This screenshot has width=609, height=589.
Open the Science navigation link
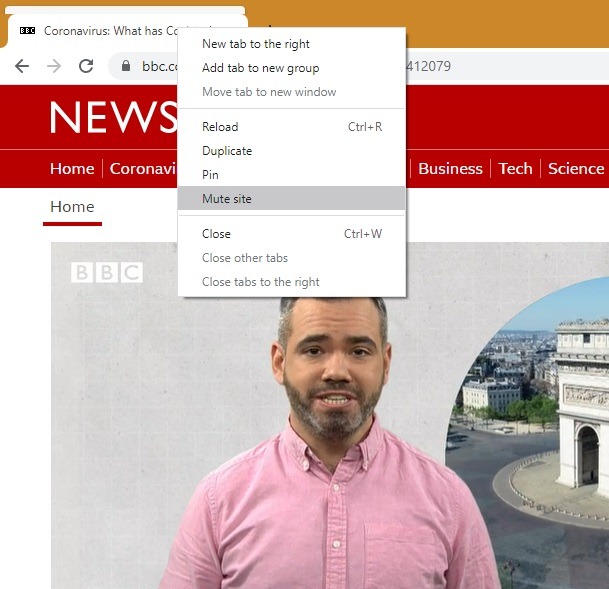tap(576, 169)
